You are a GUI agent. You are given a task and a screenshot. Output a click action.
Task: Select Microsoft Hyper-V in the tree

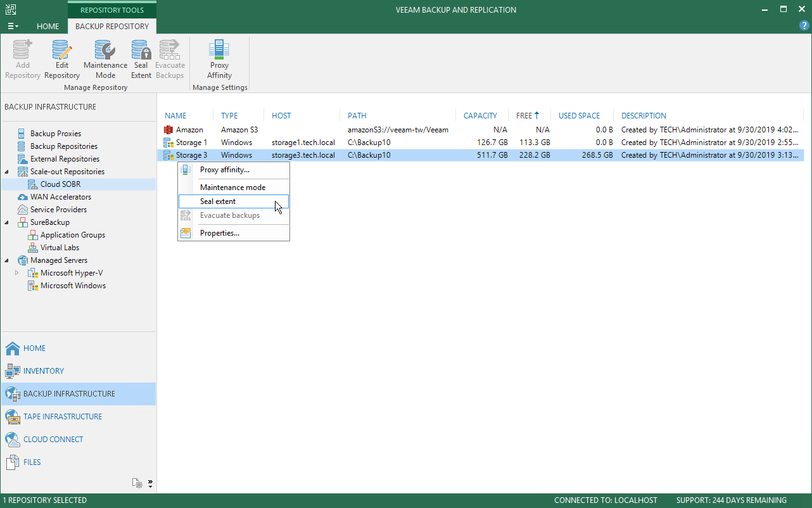[72, 273]
